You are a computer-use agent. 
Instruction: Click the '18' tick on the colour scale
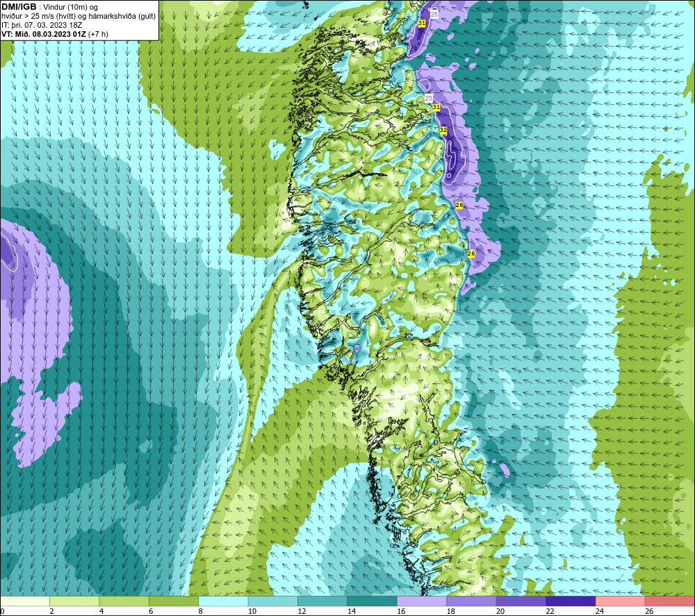point(451,611)
